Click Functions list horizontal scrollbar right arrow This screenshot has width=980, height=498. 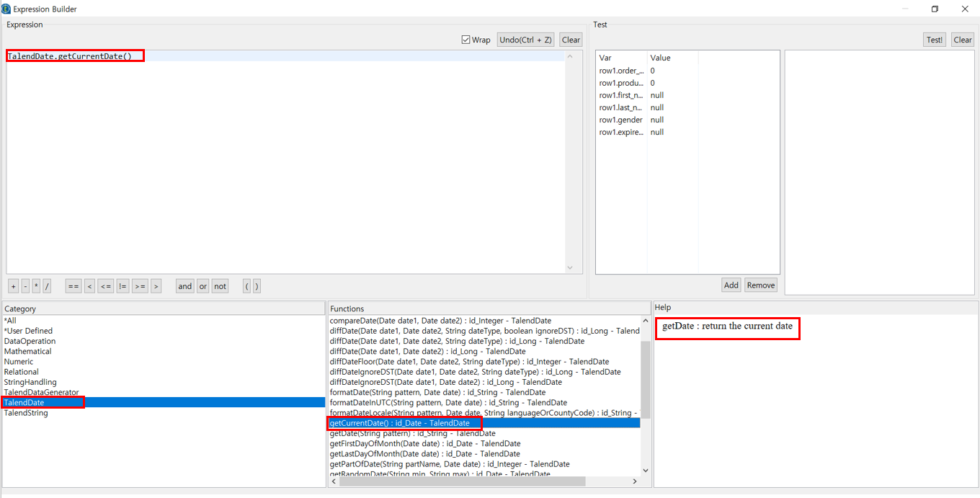635,481
